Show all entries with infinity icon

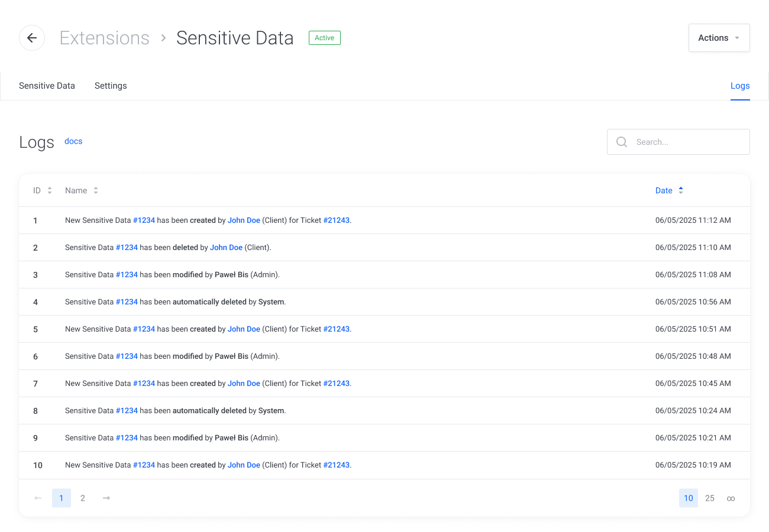tap(731, 498)
